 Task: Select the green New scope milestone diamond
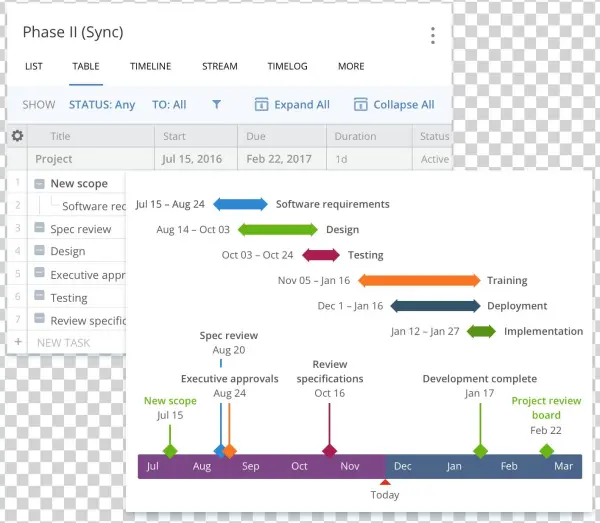click(170, 451)
